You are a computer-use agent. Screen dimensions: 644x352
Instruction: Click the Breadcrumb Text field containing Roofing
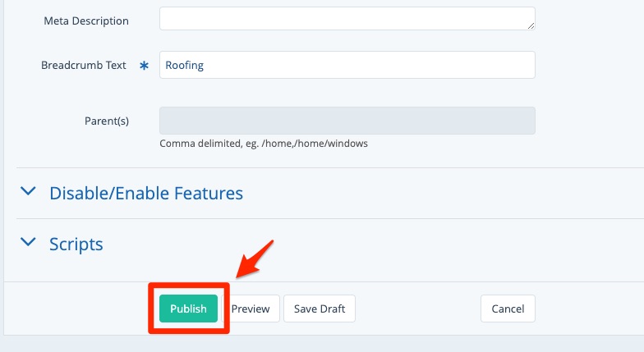point(345,66)
